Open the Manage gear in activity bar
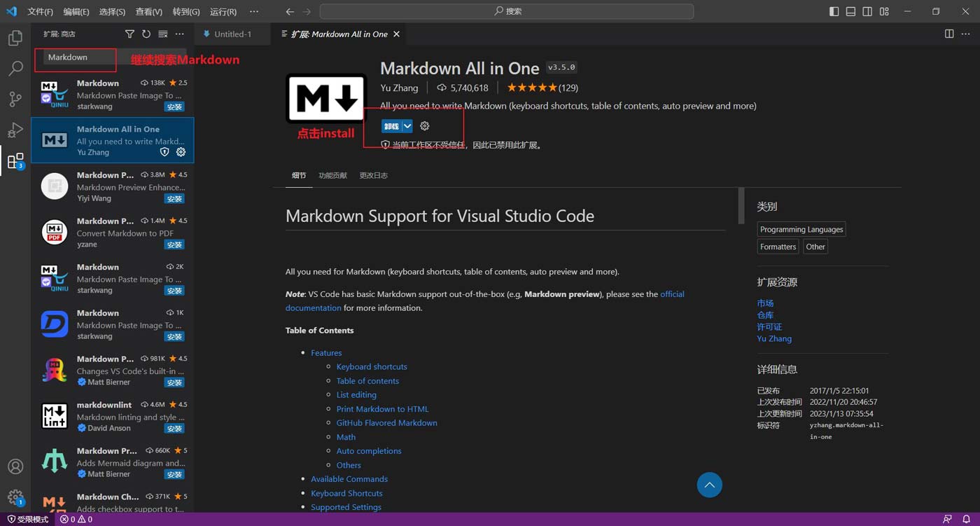Image resolution: width=980 pixels, height=526 pixels. click(15, 497)
